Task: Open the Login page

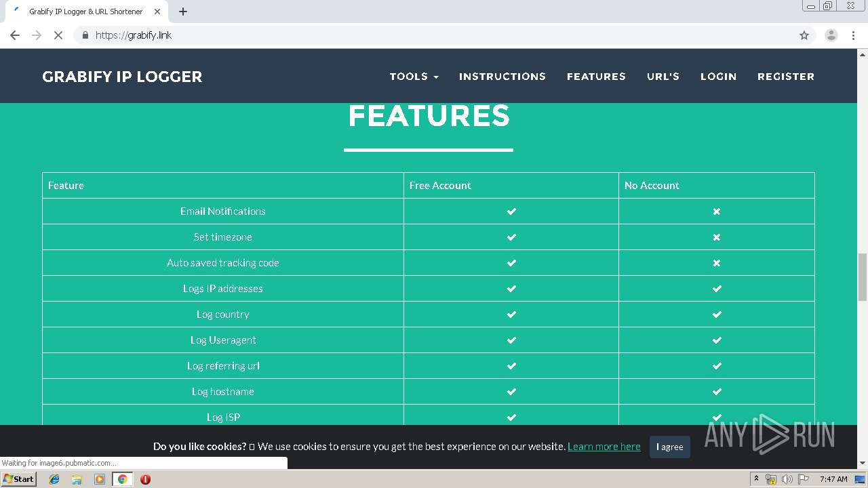Action: pyautogui.click(x=718, y=77)
